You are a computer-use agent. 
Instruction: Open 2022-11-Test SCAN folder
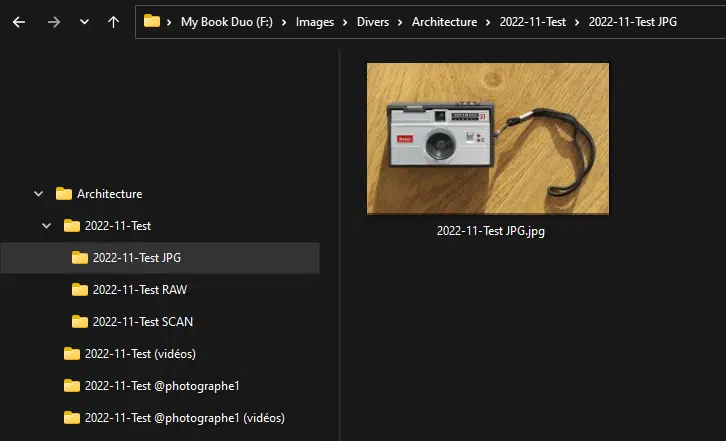click(x=143, y=321)
